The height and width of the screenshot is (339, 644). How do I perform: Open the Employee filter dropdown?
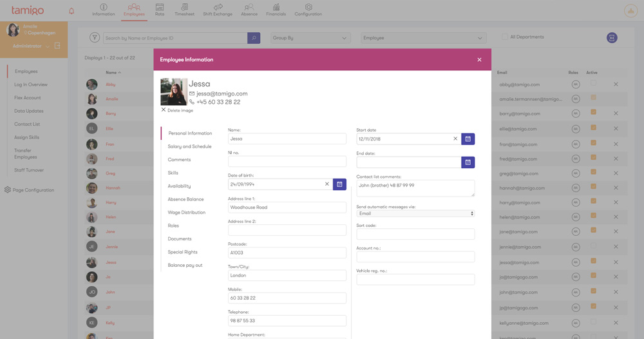pos(423,38)
